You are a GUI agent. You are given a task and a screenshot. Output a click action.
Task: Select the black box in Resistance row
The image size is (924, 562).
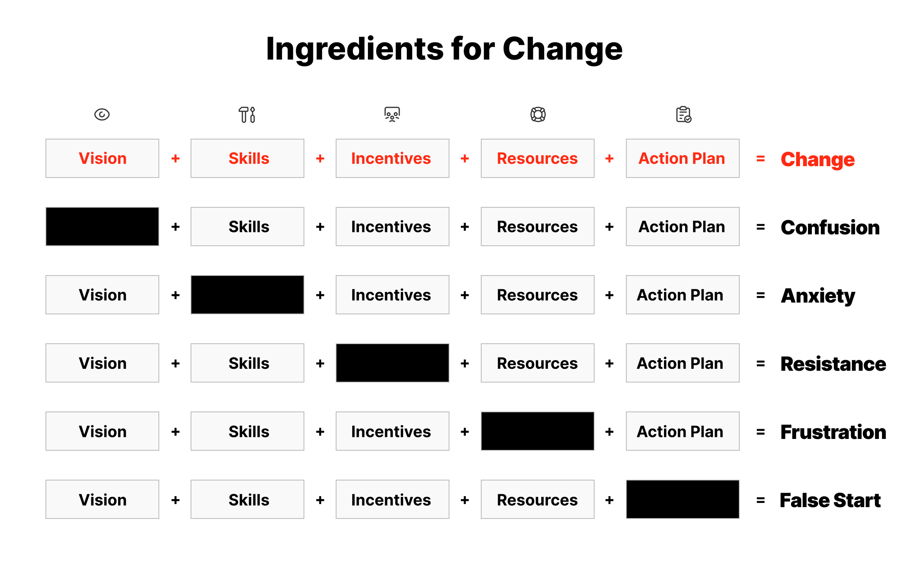tap(393, 363)
